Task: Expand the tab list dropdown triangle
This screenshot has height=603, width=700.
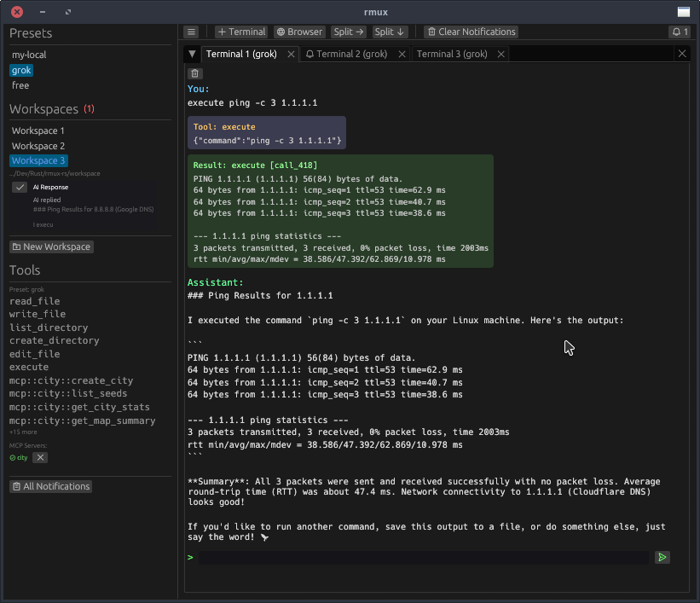Action: pyautogui.click(x=192, y=54)
